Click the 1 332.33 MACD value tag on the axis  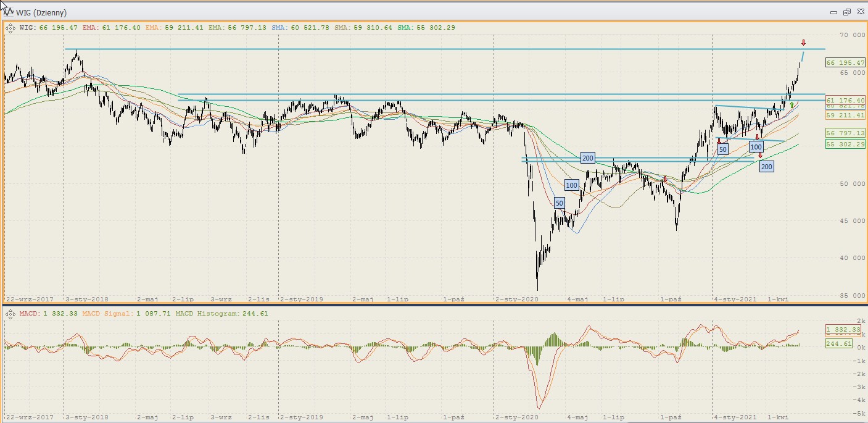[x=841, y=330]
